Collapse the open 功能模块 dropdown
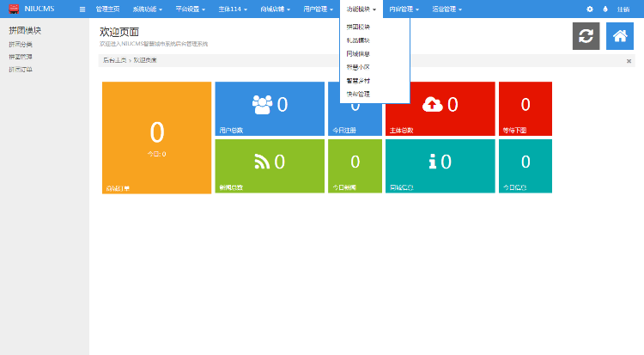Screen dimensions: 644x355 361,9
